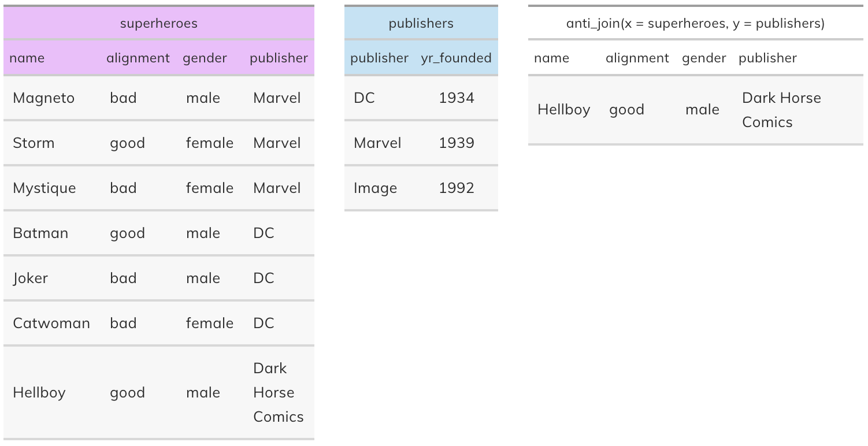
Task: Click the gender header in superheroes table
Action: [205, 58]
